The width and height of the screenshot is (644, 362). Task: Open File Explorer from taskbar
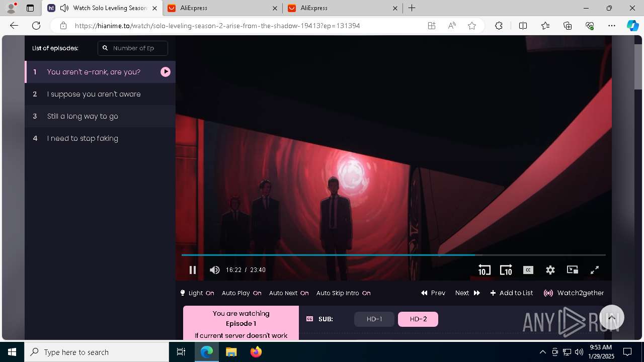pyautogui.click(x=231, y=352)
